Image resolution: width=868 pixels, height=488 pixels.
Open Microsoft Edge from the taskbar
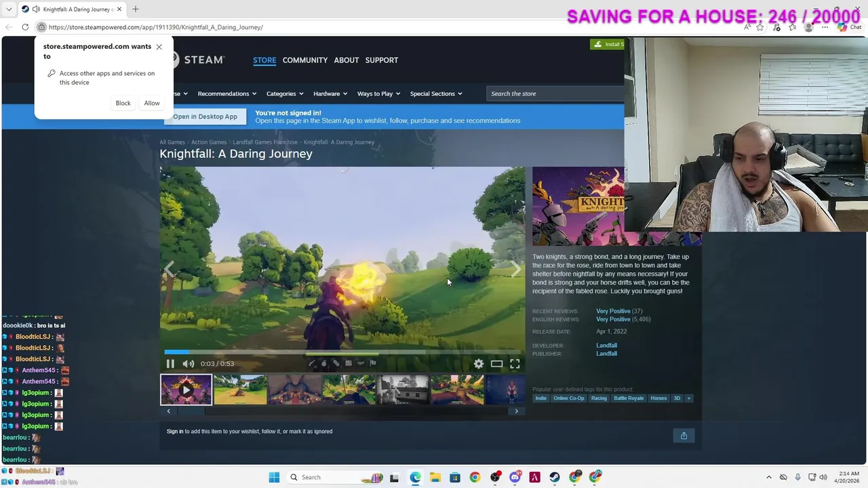(415, 477)
